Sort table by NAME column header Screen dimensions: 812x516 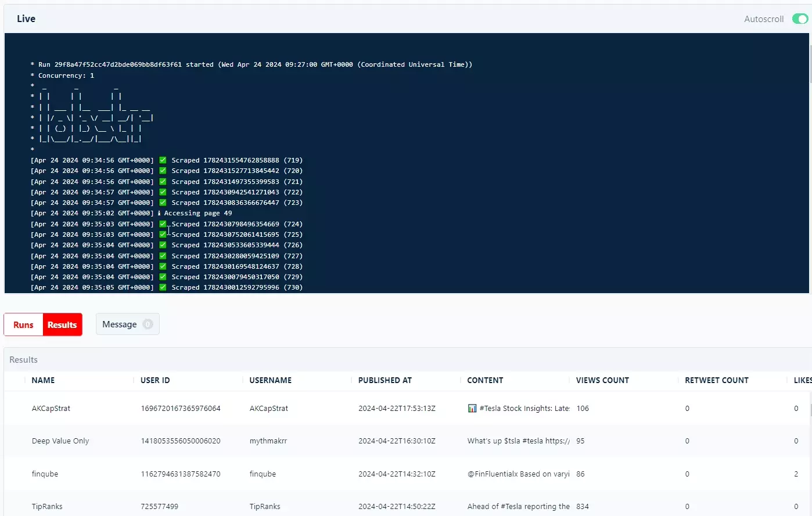coord(43,380)
